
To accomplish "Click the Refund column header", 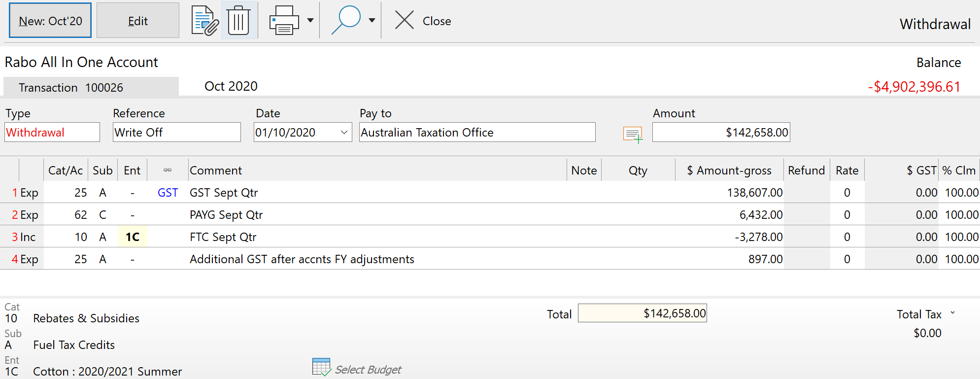I will coord(806,171).
